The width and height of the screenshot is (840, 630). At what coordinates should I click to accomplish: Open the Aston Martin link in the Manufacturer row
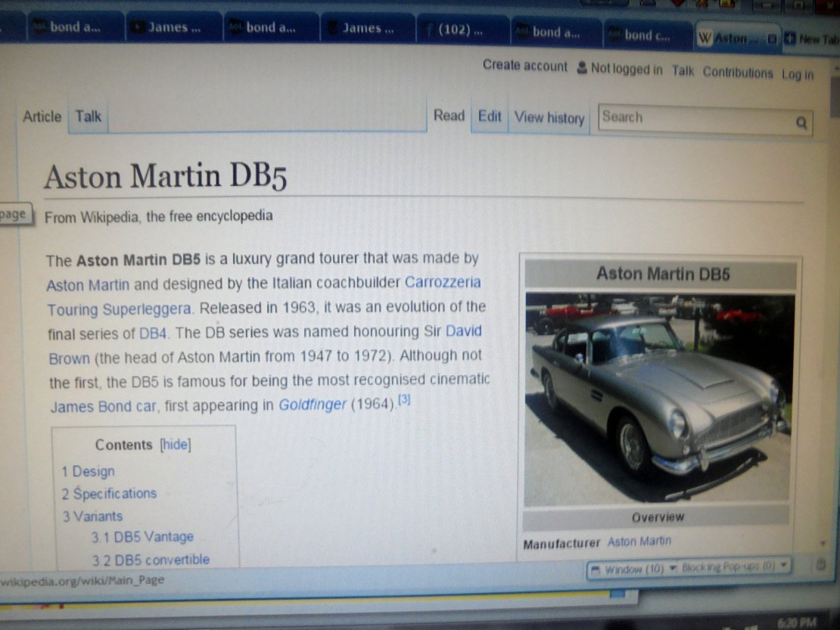click(639, 542)
